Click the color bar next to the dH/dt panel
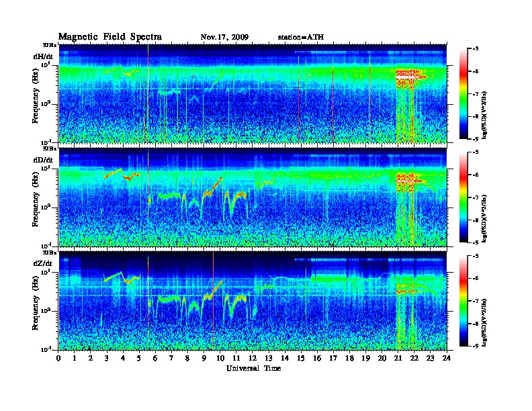Viewport: 532px width, 411px height. tap(463, 94)
